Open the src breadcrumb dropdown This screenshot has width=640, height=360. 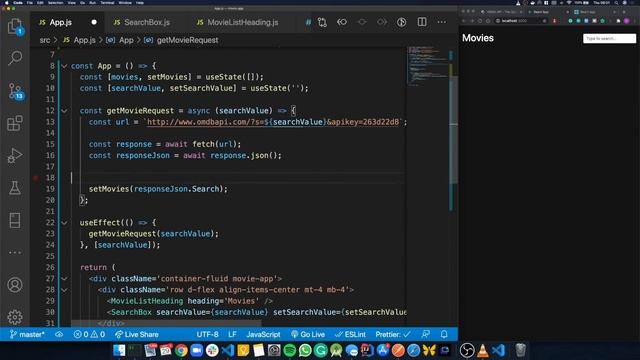(x=44, y=40)
